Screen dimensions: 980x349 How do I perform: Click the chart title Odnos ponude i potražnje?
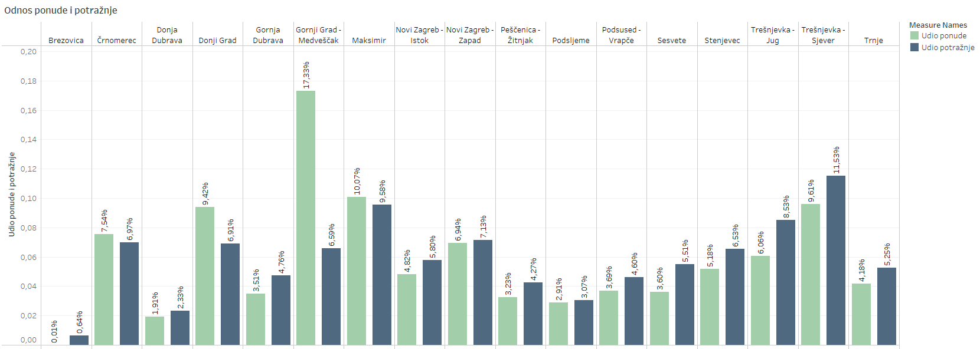[61, 10]
